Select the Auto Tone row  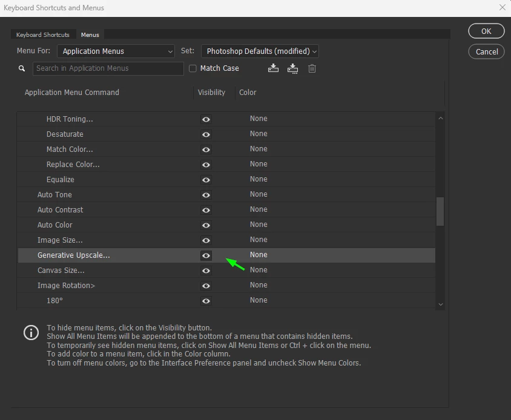226,194
